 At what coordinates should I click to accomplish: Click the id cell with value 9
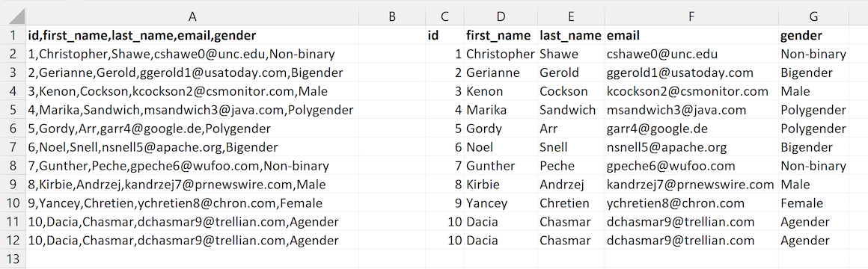[x=445, y=203]
